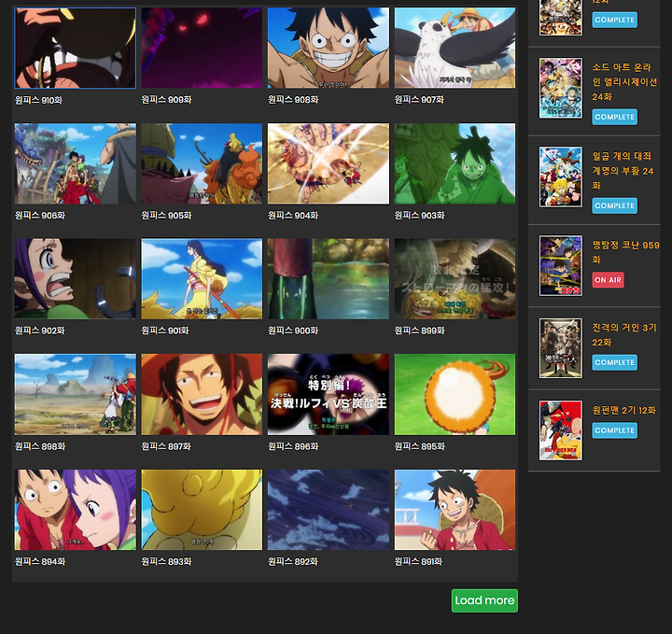Open the 원피스 908화 episode thumbnail
The height and width of the screenshot is (634, 672).
click(x=329, y=48)
